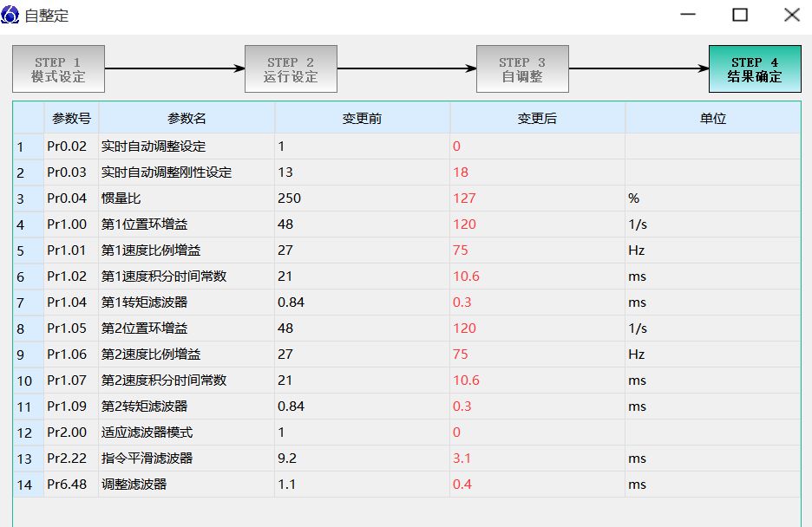Click the 单位 column header
This screenshot has width=812, height=527.
pyautogui.click(x=712, y=119)
